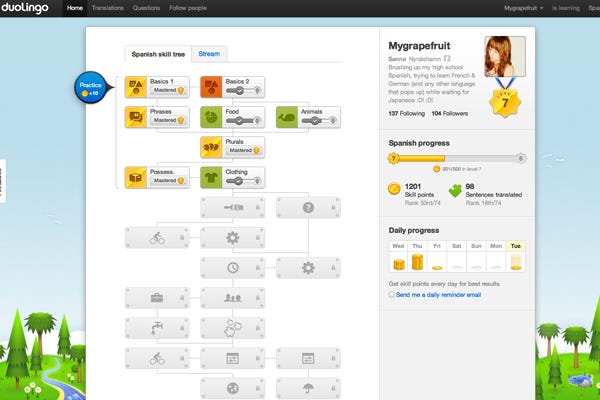This screenshot has height=400, width=600.
Task: Open the Basics 1 skill icon
Action: (137, 87)
